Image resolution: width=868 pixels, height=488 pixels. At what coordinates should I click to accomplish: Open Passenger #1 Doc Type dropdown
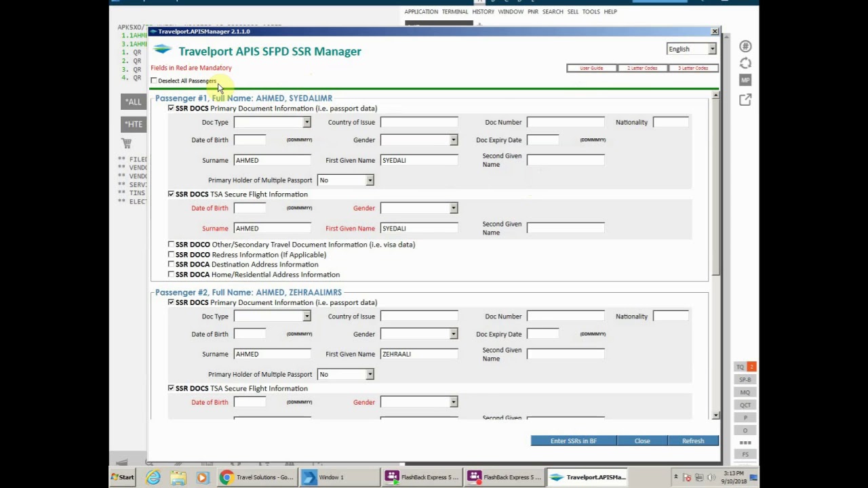tap(273, 122)
